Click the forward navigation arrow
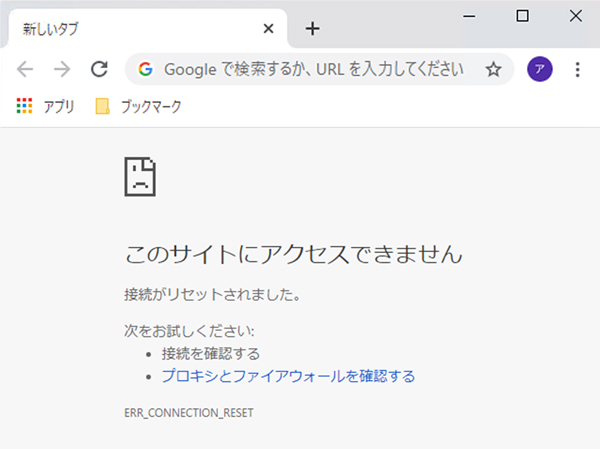The width and height of the screenshot is (600, 449). click(x=62, y=69)
